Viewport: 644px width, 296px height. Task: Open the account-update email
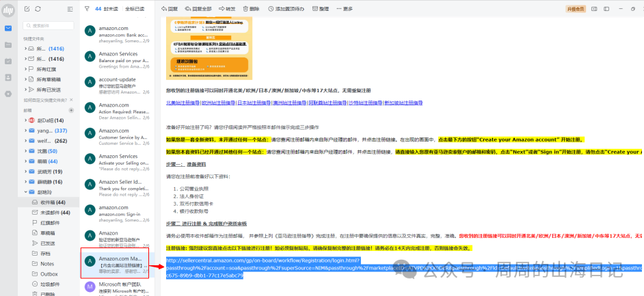pos(117,85)
